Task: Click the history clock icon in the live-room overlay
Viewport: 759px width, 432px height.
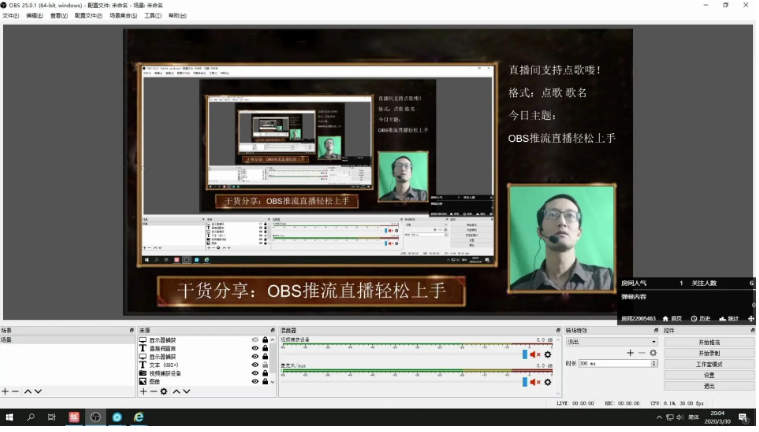Action: pos(694,319)
